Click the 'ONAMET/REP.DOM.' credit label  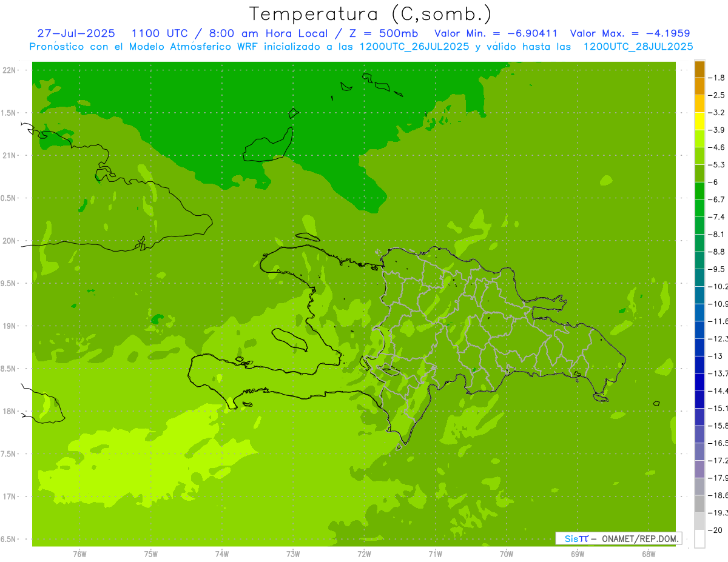(x=640, y=538)
